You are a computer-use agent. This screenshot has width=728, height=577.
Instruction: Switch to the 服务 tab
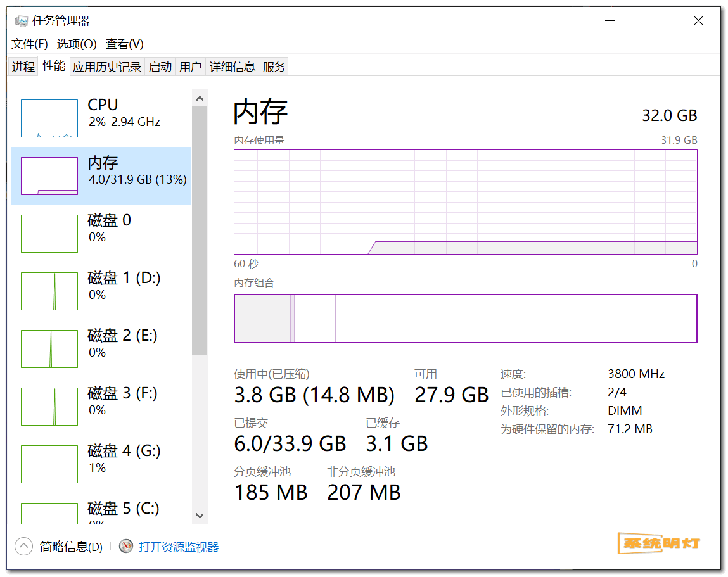(x=274, y=67)
